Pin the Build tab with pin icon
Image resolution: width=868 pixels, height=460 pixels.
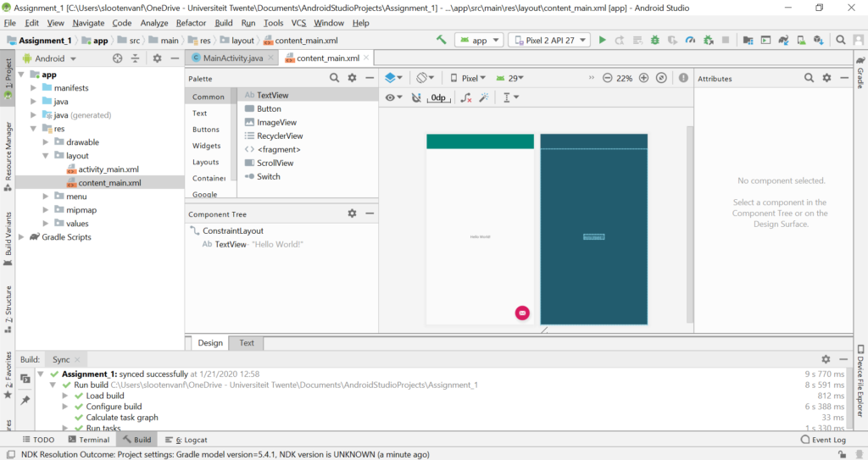point(25,400)
